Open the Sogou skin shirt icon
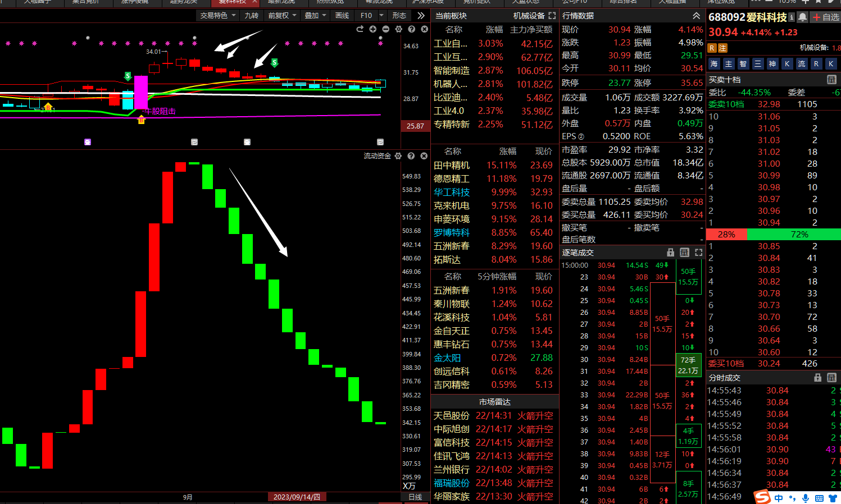Viewport: 841px width, 504px height. click(834, 498)
